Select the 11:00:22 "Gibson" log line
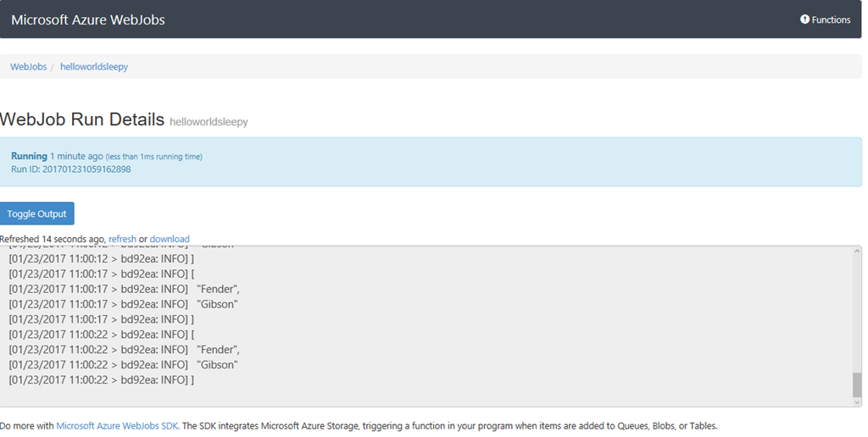868x437 pixels. point(124,364)
